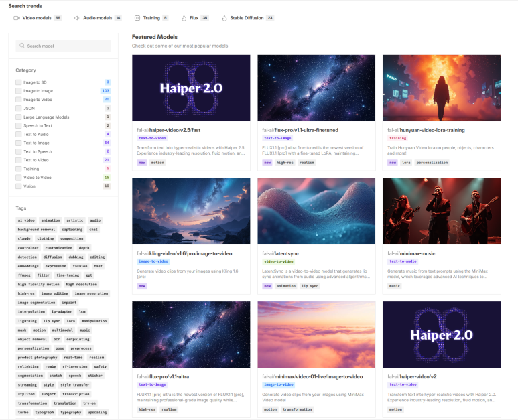Filter by the 'lip sync' sidebar tag
Image resolution: width=518 pixels, height=420 pixels.
point(52,321)
